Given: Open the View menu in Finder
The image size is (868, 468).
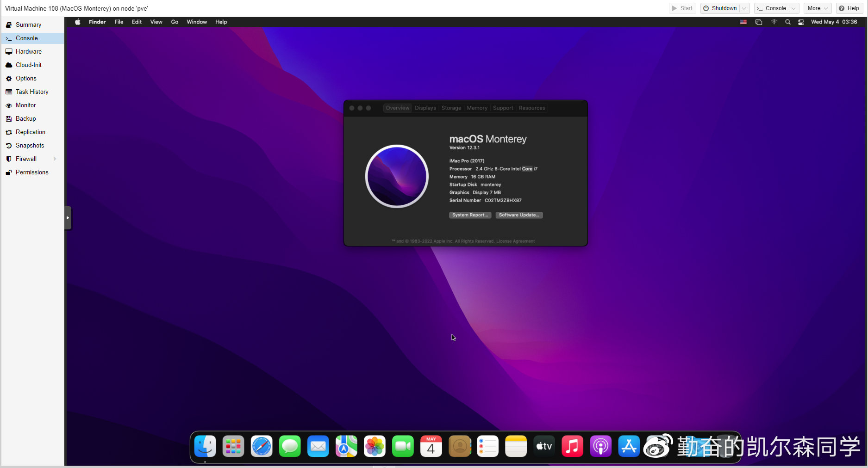Looking at the screenshot, I should (x=156, y=22).
